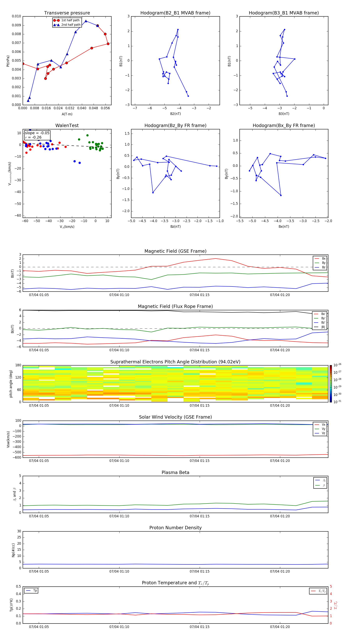Click 'Magnetic Field (Flux Rope Frame)' title
The image size is (351, 644).
(175, 307)
